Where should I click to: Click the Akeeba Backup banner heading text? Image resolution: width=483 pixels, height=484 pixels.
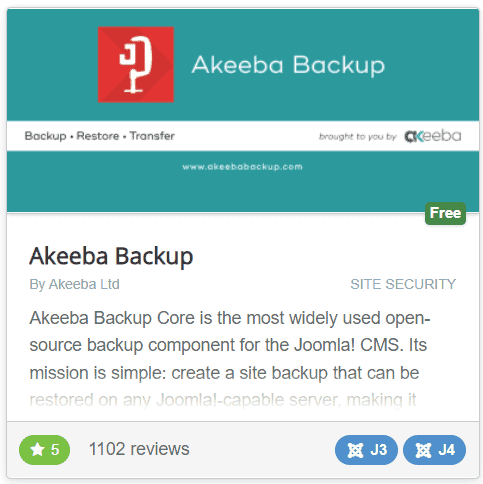click(288, 65)
